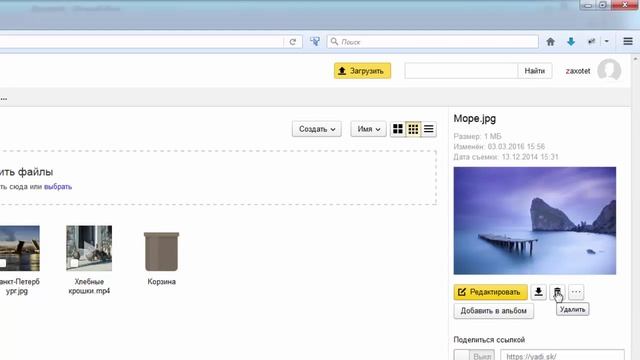The width and height of the screenshot is (640, 360).
Task: Open the browser downloads arrow icon
Action: pyautogui.click(x=571, y=41)
